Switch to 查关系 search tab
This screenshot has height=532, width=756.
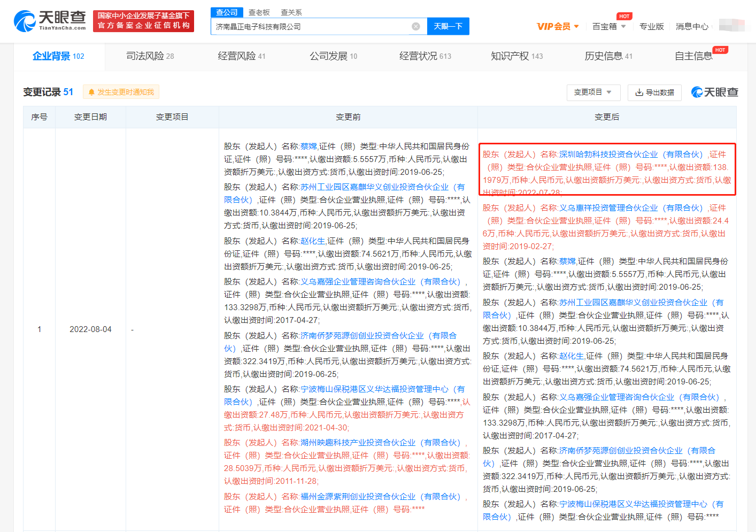tap(291, 12)
